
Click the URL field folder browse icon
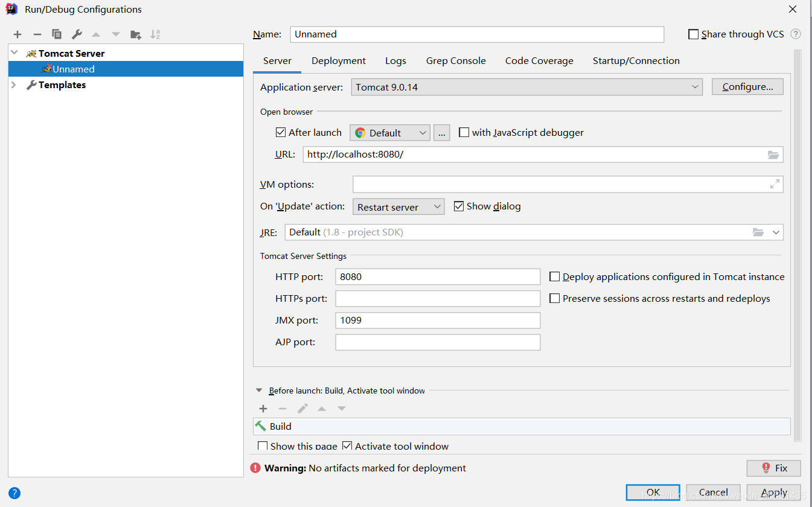[773, 155]
